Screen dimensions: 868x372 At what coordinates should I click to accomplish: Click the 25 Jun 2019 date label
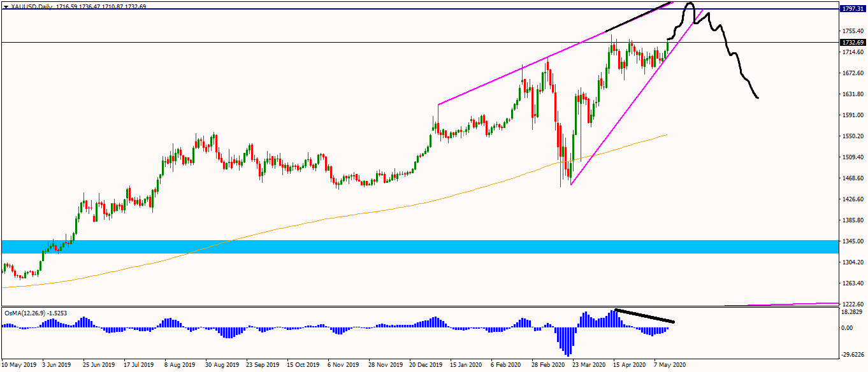(x=99, y=366)
